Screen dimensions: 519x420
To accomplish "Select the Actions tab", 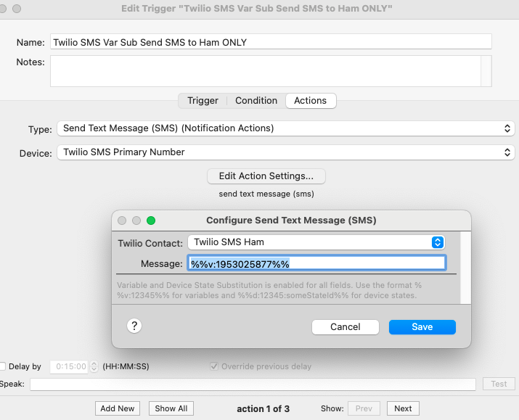I will pos(311,101).
